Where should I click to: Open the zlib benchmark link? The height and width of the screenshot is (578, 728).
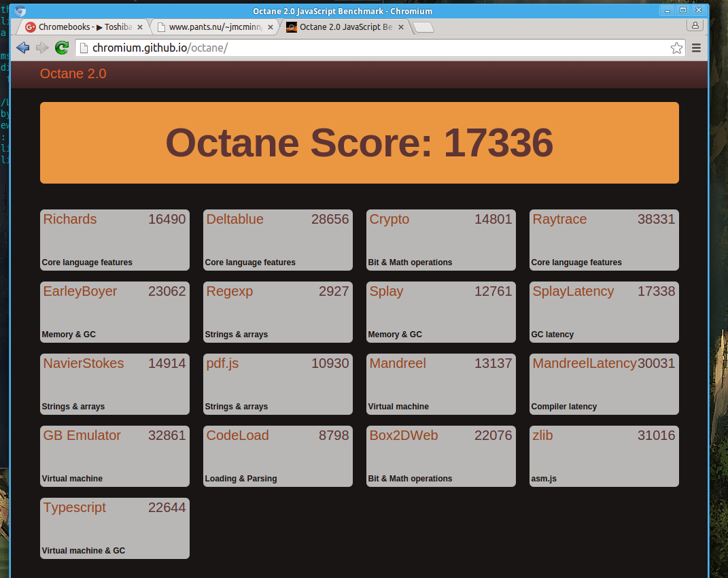[x=542, y=435]
